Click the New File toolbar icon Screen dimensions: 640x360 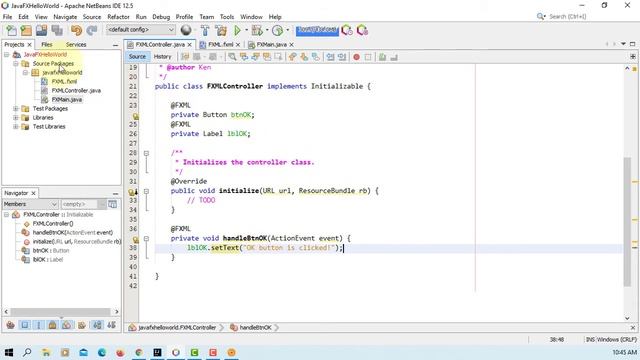[11, 31]
